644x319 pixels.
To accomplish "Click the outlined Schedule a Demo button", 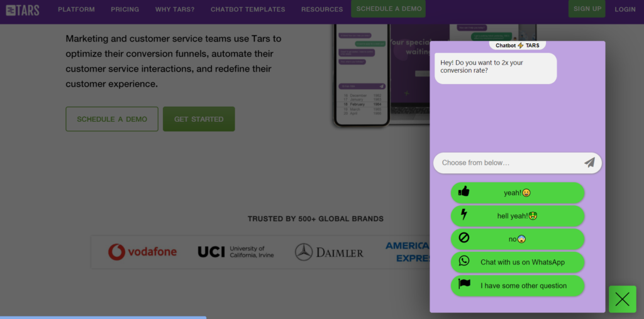I will coord(112,119).
